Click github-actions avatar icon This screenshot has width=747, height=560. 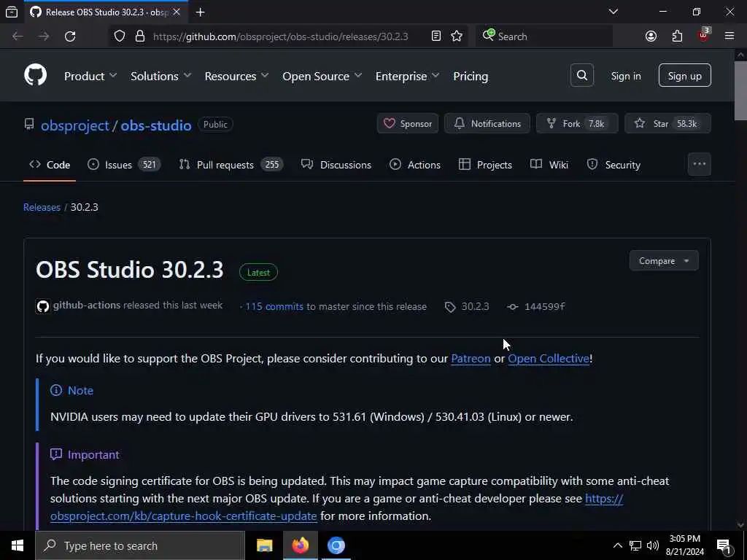43,306
